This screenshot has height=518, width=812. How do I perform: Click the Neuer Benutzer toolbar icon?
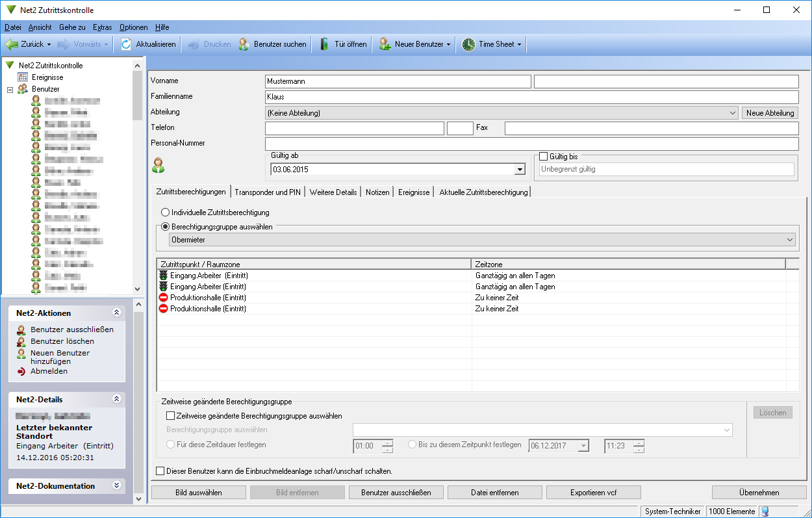click(x=385, y=44)
